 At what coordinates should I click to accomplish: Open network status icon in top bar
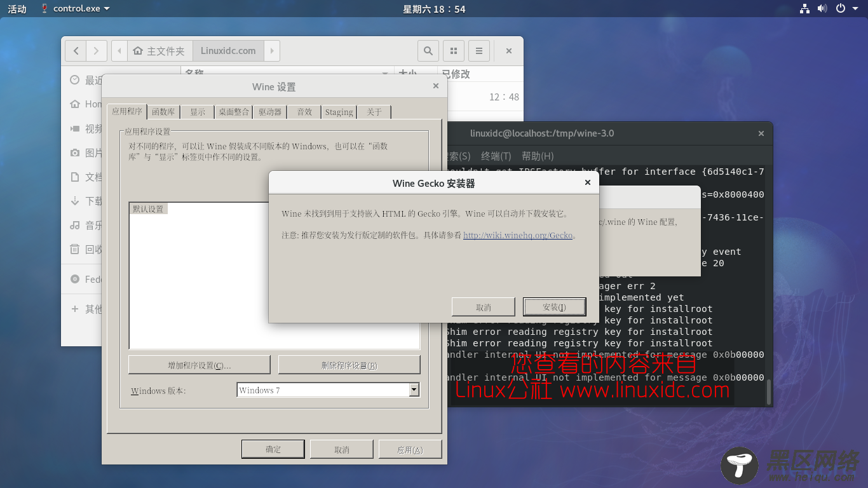tap(805, 8)
